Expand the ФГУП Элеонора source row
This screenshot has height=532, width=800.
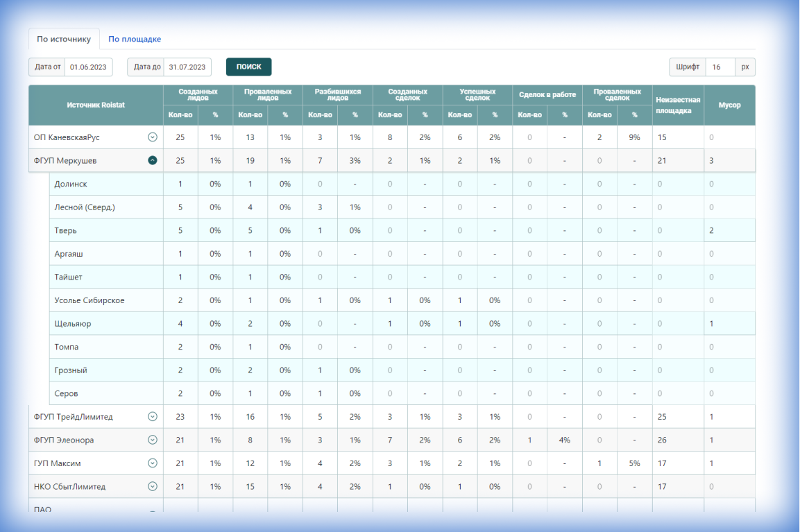151,440
